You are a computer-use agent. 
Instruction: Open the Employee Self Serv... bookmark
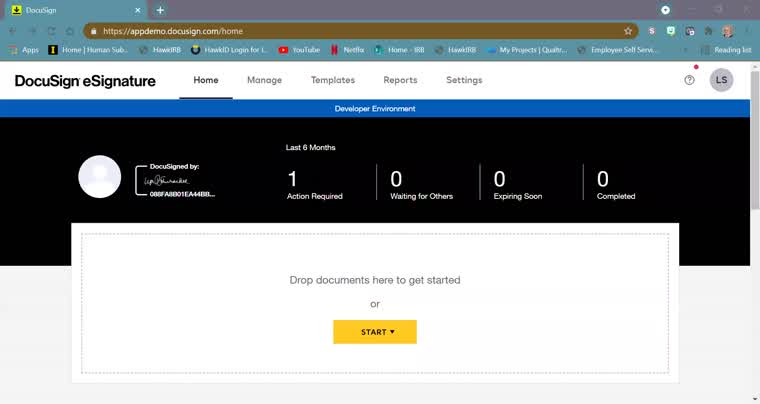(618, 50)
